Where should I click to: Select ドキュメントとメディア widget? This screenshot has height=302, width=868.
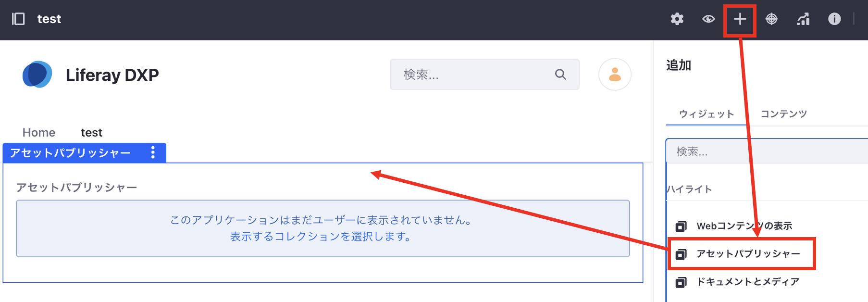[x=748, y=282]
